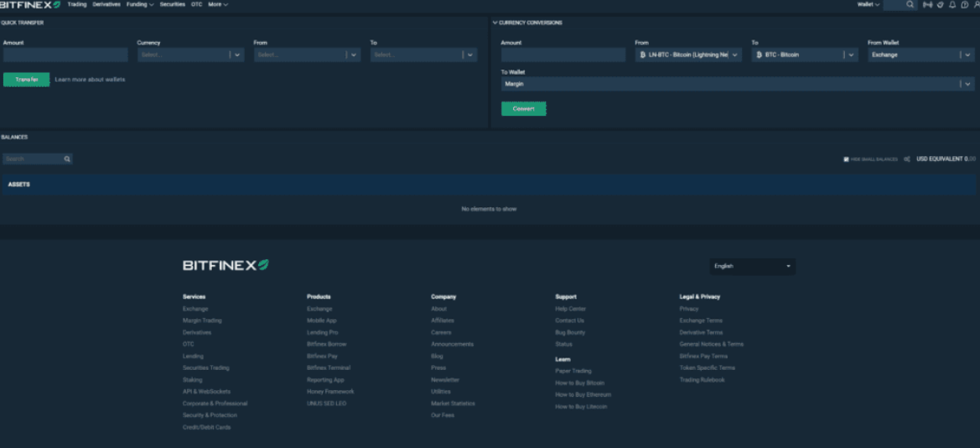Open the live feed signal icon in the header
Image resolution: width=980 pixels, height=448 pixels.
[x=927, y=4]
